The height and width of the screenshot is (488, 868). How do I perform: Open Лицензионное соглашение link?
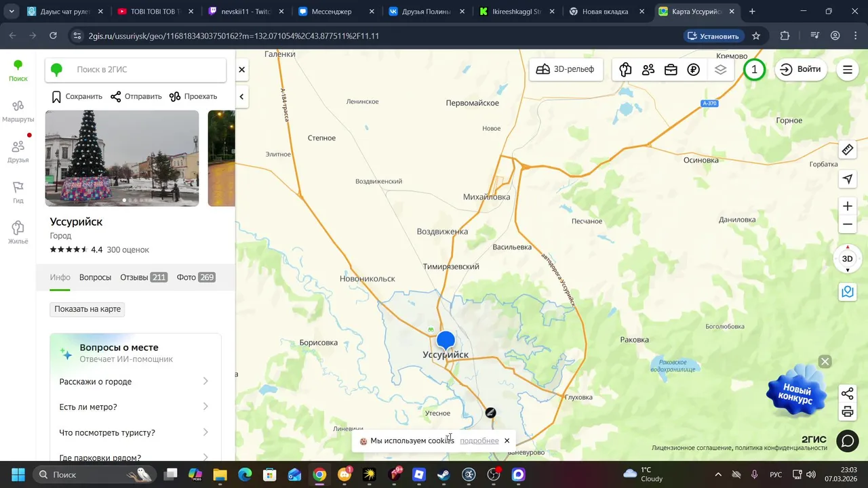point(691,448)
